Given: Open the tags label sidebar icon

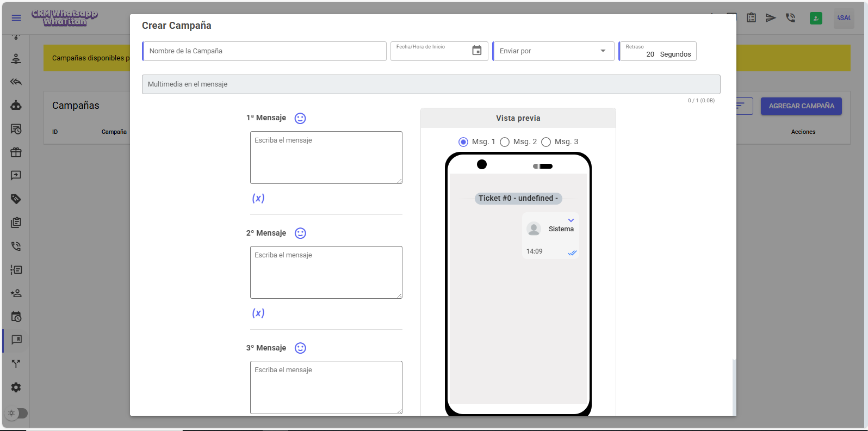Looking at the screenshot, I should pyautogui.click(x=16, y=199).
